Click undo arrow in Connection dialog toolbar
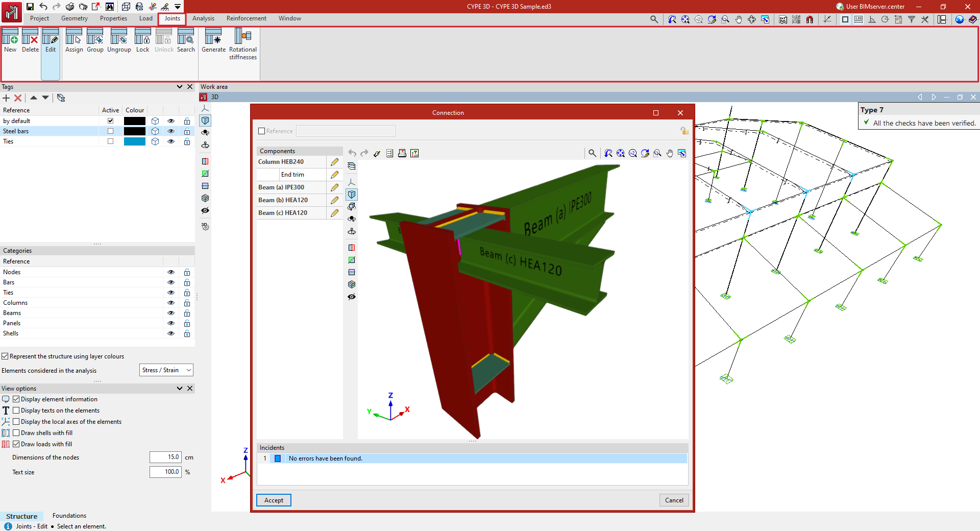Screen dimensions: 980x531 coord(352,153)
